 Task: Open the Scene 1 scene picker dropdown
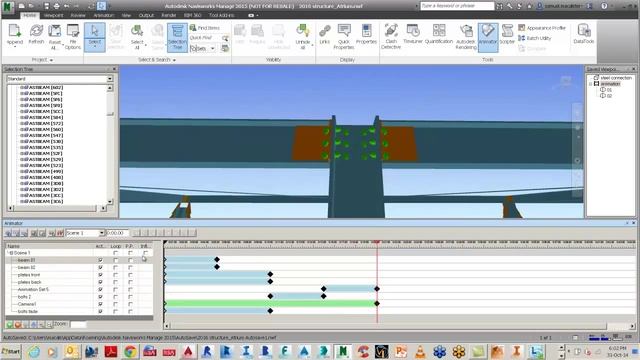click(102, 233)
